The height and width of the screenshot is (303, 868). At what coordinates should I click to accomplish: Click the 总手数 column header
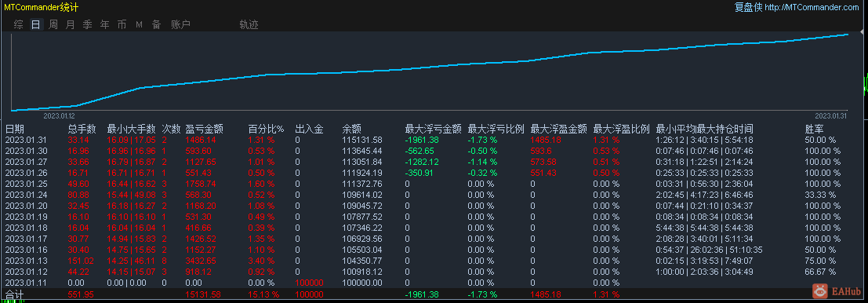[82, 129]
